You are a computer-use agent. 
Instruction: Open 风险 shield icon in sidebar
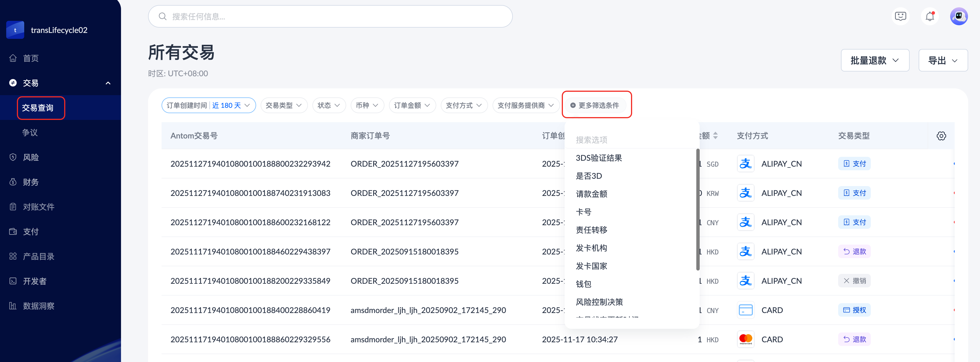pos(13,157)
